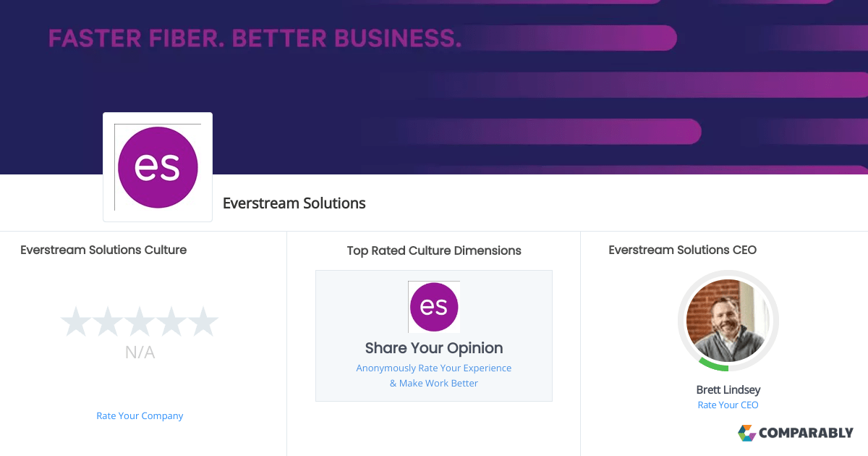Click the Comparably logo icon

click(746, 433)
